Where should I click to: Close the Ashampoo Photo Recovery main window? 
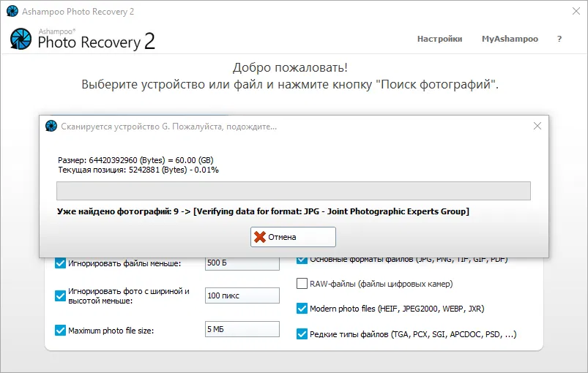pyautogui.click(x=576, y=11)
